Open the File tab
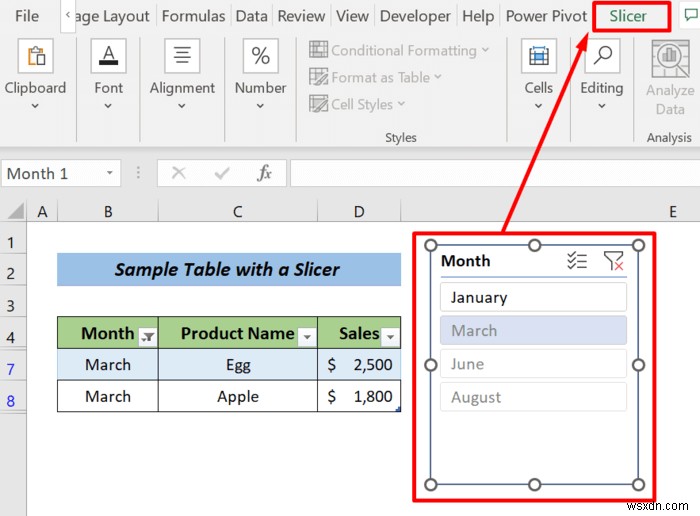The height and width of the screenshot is (516, 700). click(27, 16)
